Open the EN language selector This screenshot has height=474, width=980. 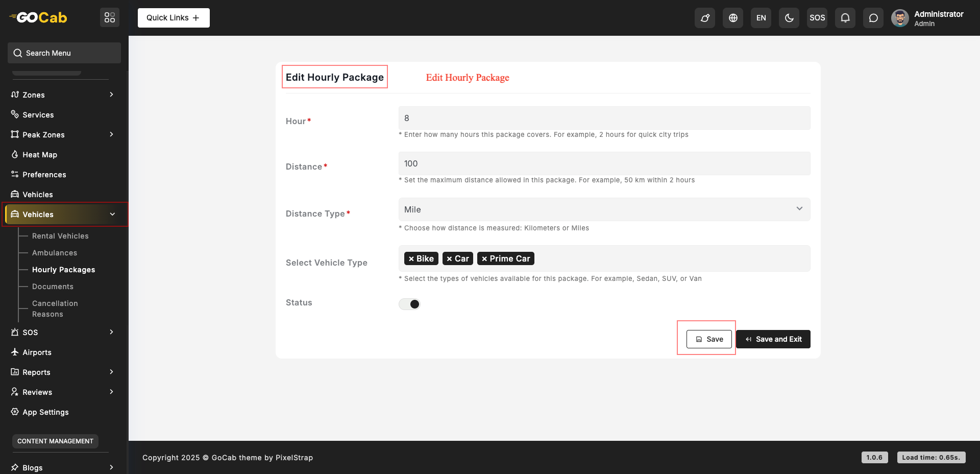pos(761,18)
